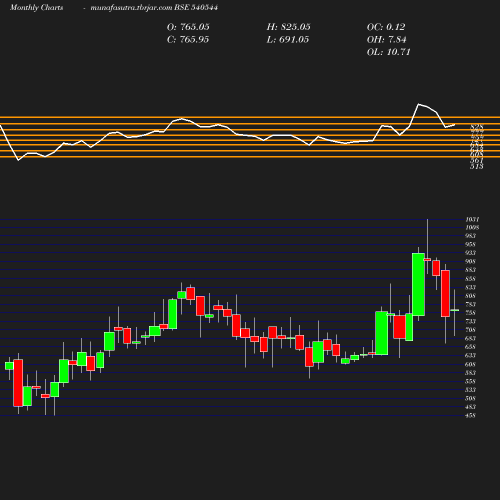Click the '958' price axis label
This screenshot has width=500, height=500.
coord(471,245)
